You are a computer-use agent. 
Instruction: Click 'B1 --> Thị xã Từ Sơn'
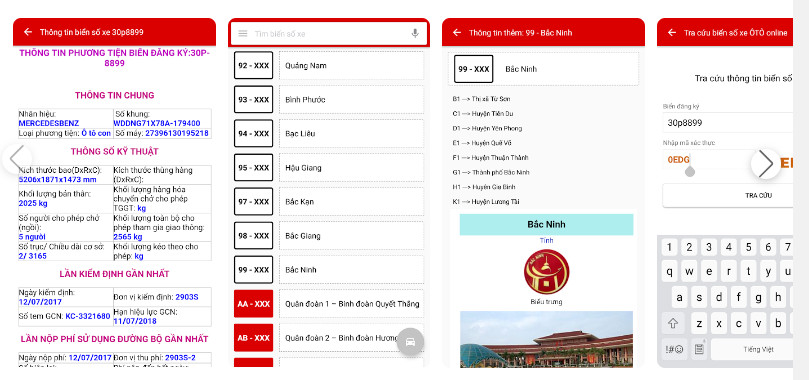coord(481,98)
